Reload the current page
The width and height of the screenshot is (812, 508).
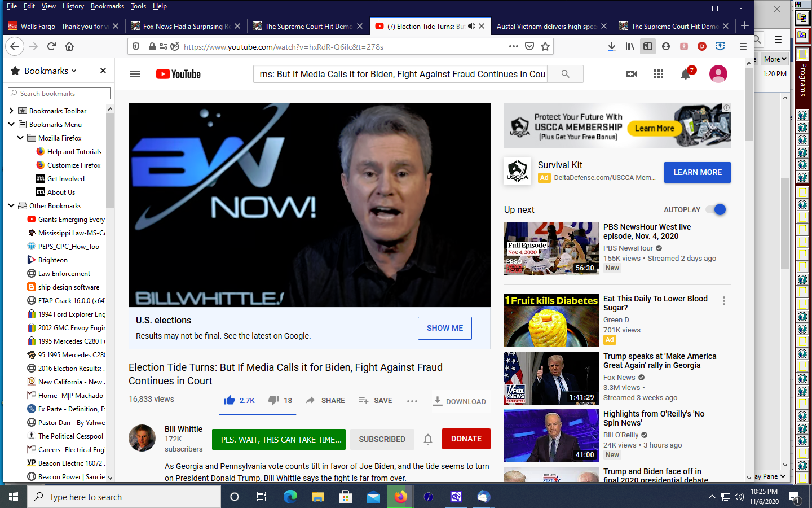click(x=51, y=46)
